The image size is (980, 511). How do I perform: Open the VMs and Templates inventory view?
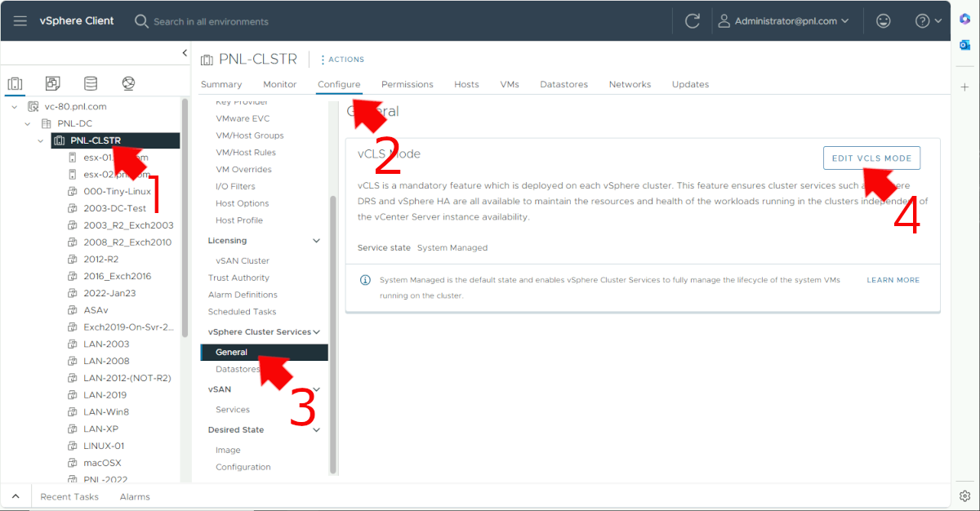[52, 82]
